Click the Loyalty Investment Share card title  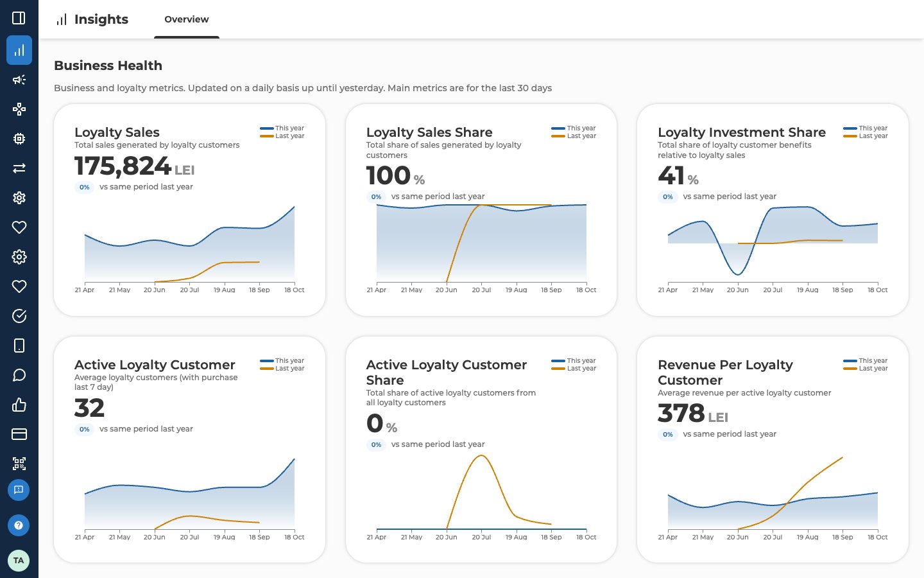point(742,132)
